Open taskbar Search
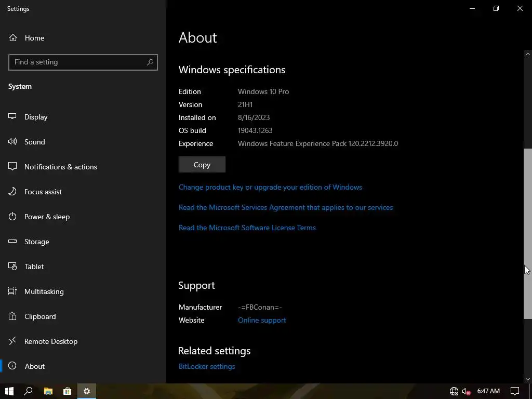The height and width of the screenshot is (399, 532). [28, 391]
